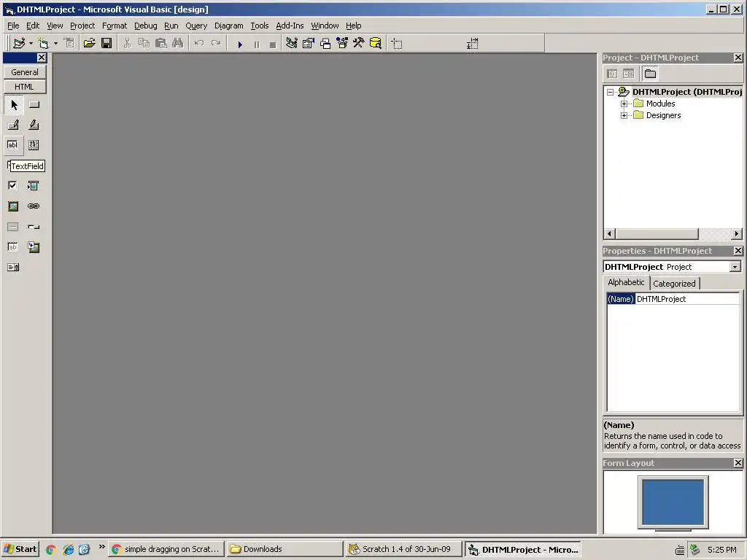Click the blue form thumbnail in Form Layout

tap(673, 502)
